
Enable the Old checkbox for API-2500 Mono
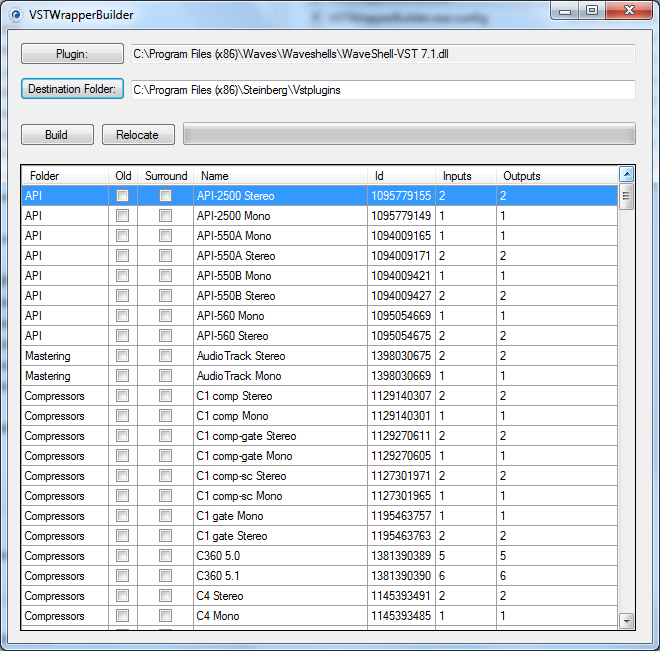pos(122,215)
